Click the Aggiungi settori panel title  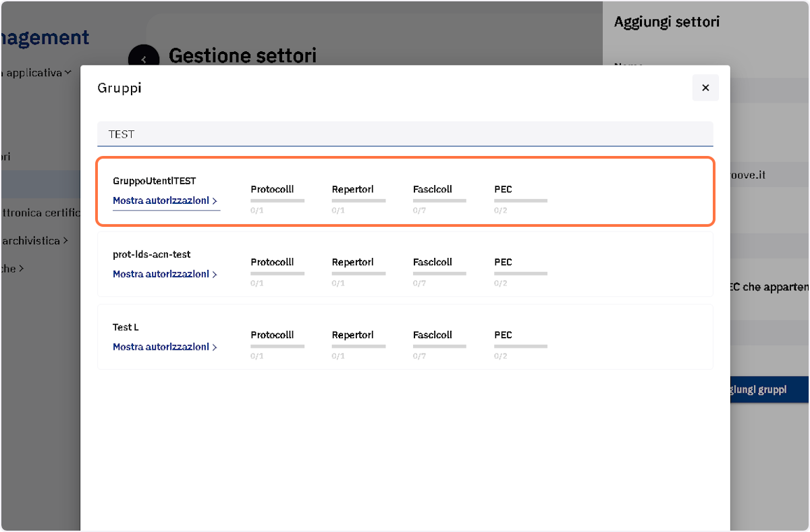tap(667, 22)
